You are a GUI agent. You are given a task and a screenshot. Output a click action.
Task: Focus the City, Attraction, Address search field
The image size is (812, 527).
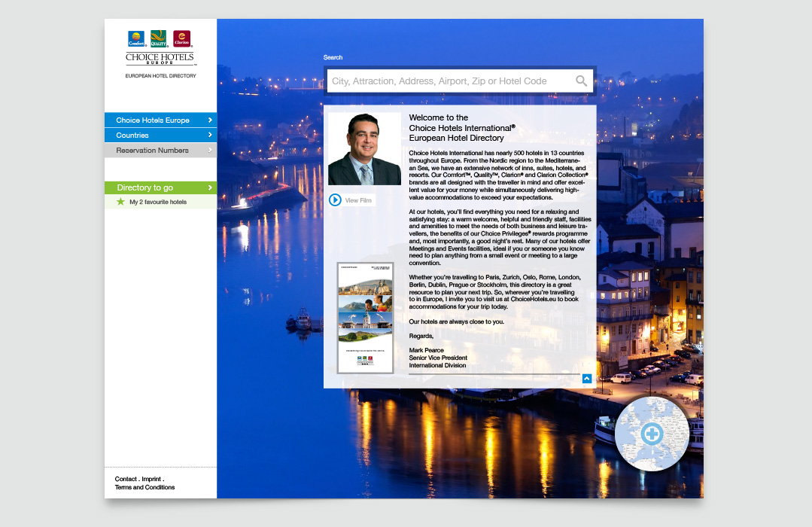click(x=449, y=81)
